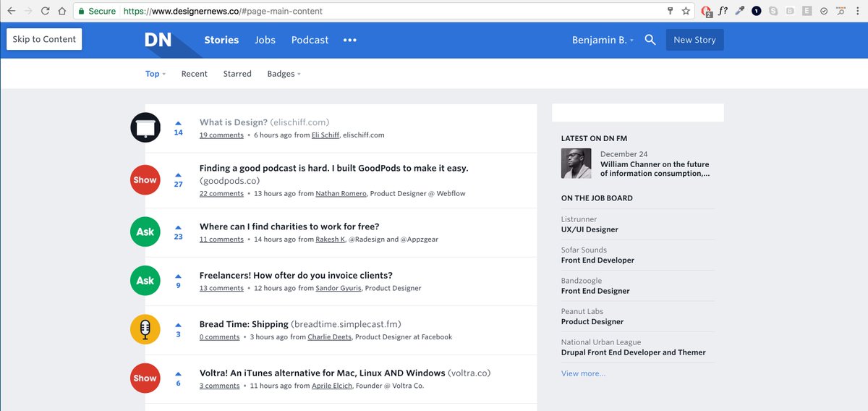This screenshot has width=868, height=411.
Task: Expand the Top sorting dropdown
Action: (156, 74)
